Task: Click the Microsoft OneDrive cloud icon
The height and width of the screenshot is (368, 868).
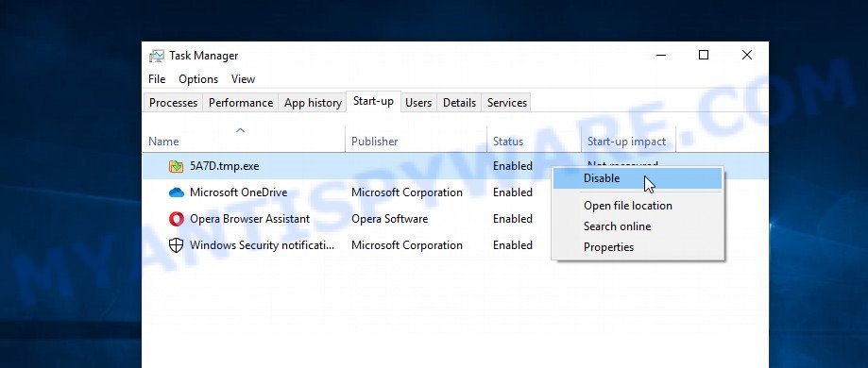Action: 176,192
